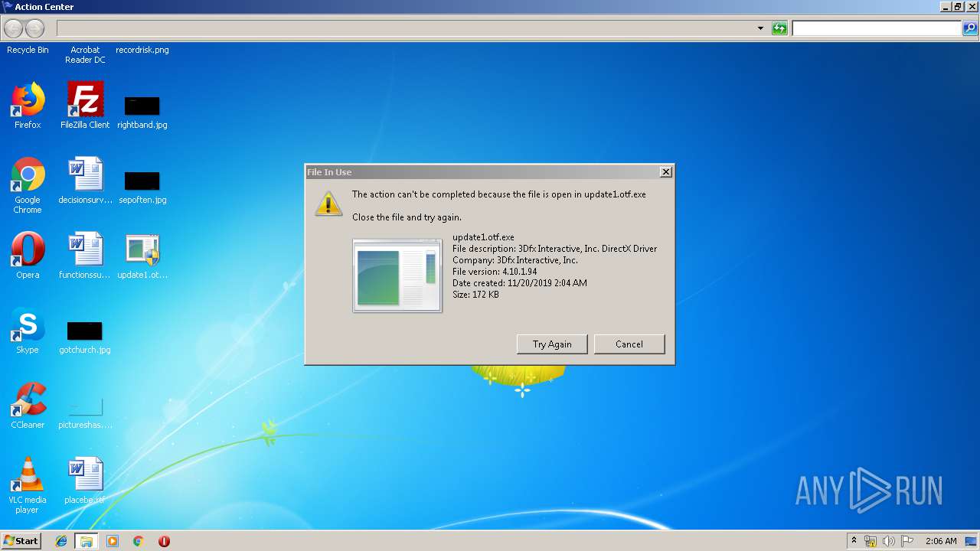Open Opera from the taskbar
Image resolution: width=980 pixels, height=551 pixels.
coord(164,541)
